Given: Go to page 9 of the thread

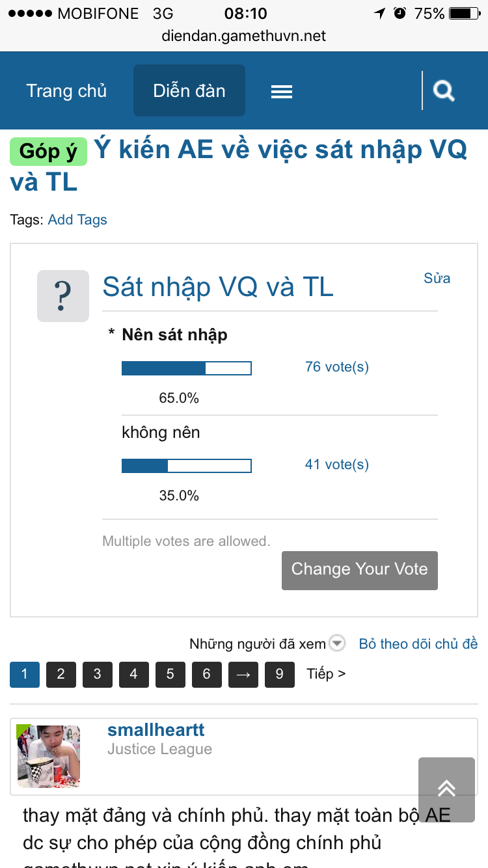Looking at the screenshot, I should tap(280, 674).
